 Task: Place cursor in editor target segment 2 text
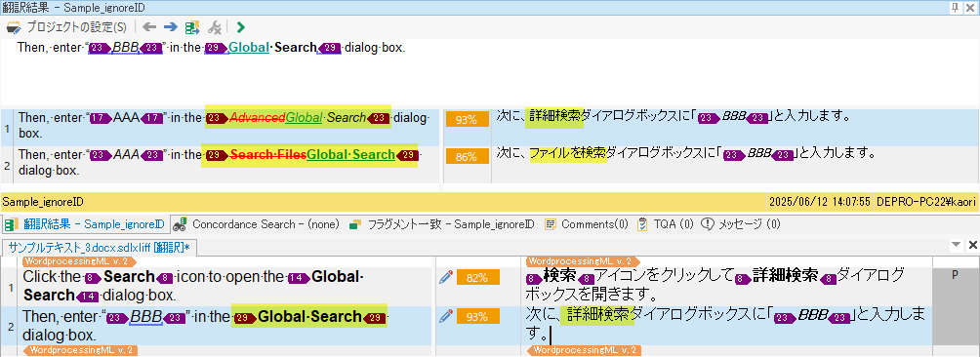click(x=725, y=325)
